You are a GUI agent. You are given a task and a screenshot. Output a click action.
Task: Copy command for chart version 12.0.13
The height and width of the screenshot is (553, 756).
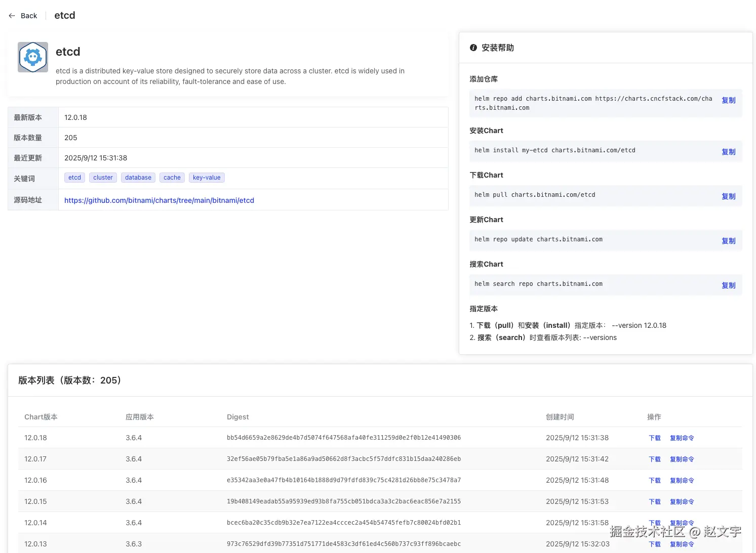tap(682, 544)
